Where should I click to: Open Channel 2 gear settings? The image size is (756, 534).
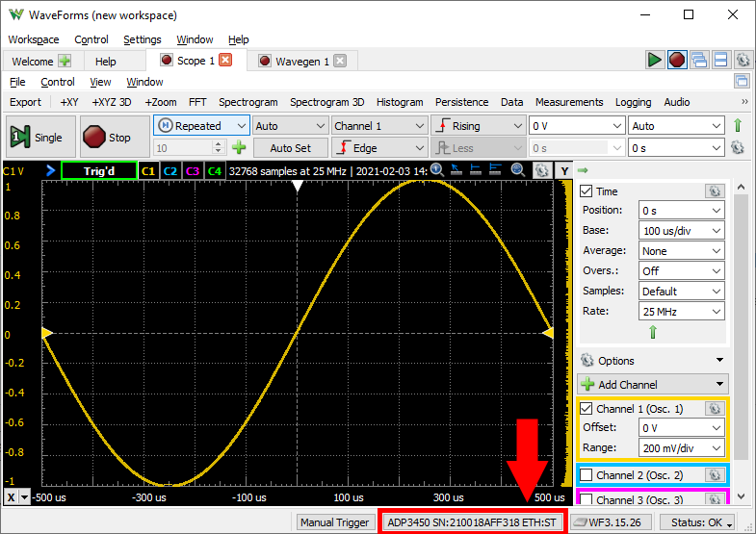[715, 474]
